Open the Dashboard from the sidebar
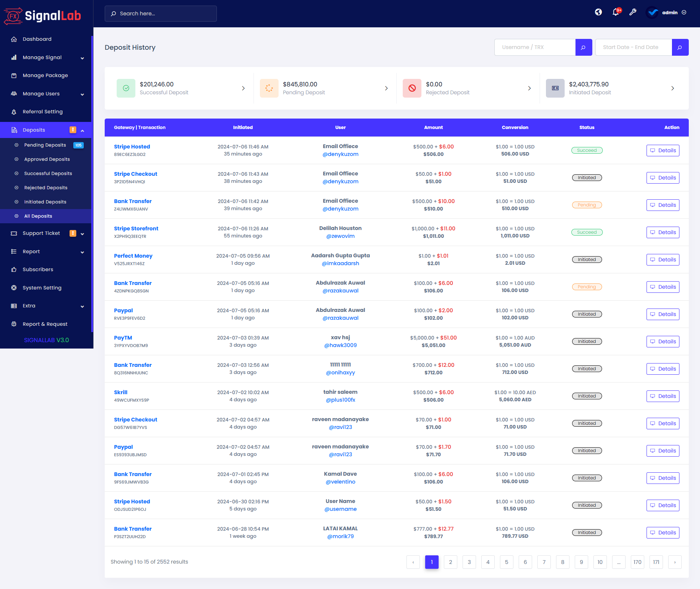 [37, 39]
